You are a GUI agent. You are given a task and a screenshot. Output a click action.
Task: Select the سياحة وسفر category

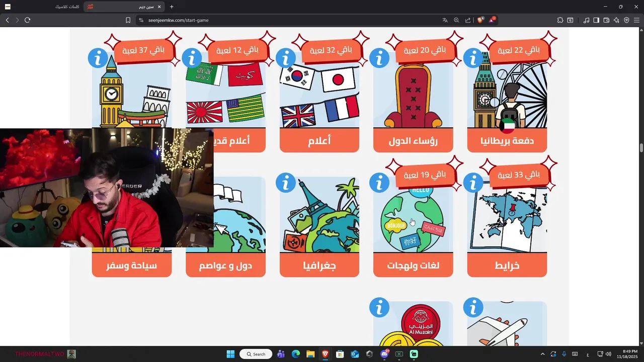132,265
